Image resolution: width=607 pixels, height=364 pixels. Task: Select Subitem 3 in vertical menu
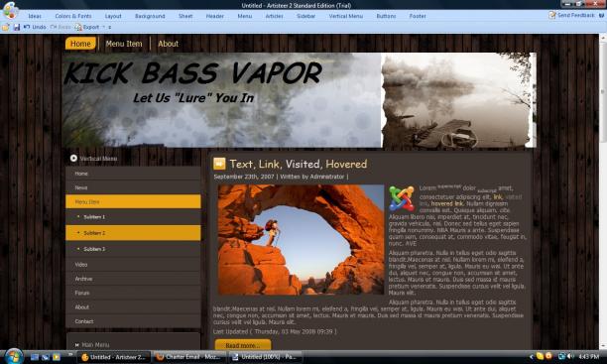pos(133,249)
